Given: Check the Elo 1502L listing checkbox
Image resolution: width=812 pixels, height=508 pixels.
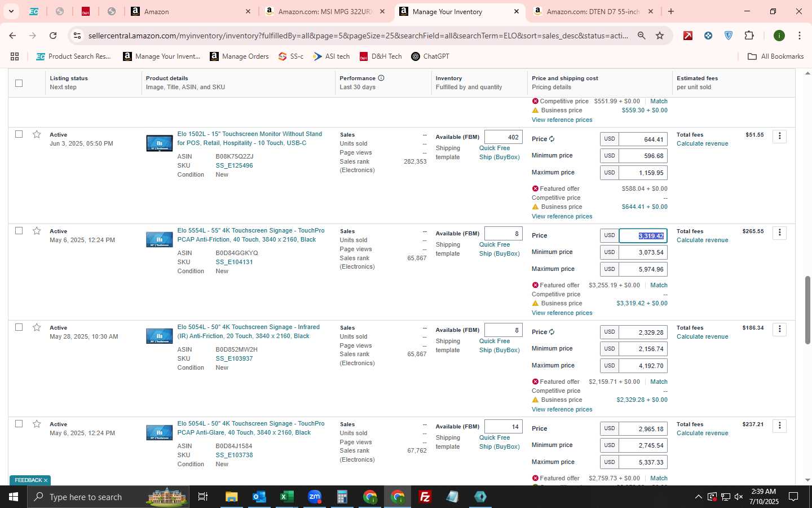Looking at the screenshot, I should point(19,134).
